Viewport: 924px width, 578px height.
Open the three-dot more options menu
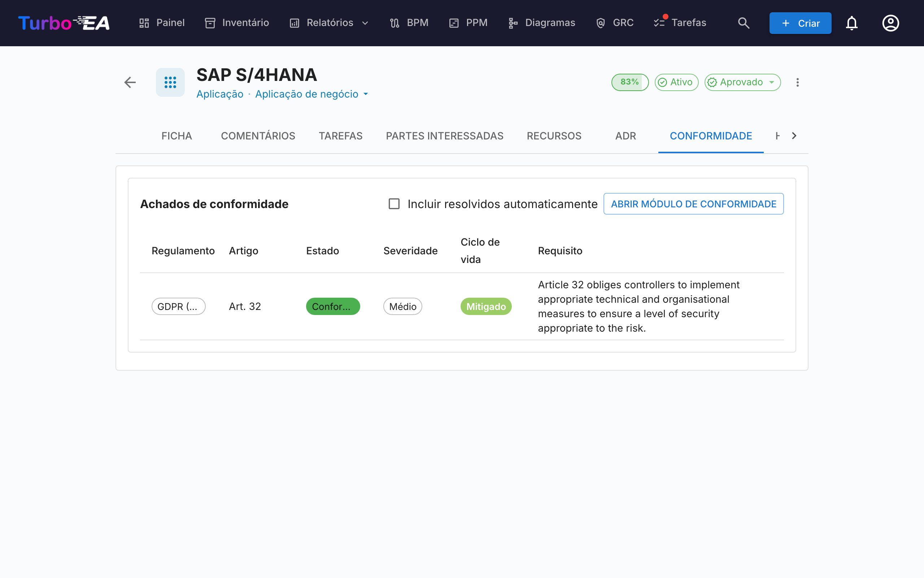(797, 82)
